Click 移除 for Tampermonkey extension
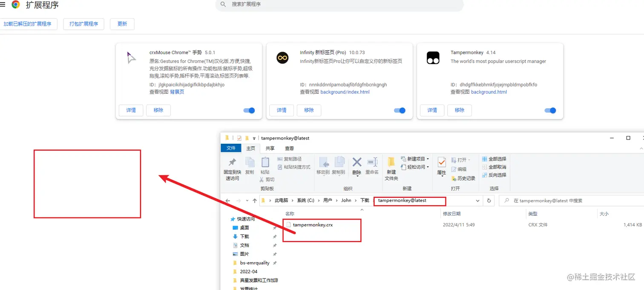The image size is (644, 290). pos(460,110)
